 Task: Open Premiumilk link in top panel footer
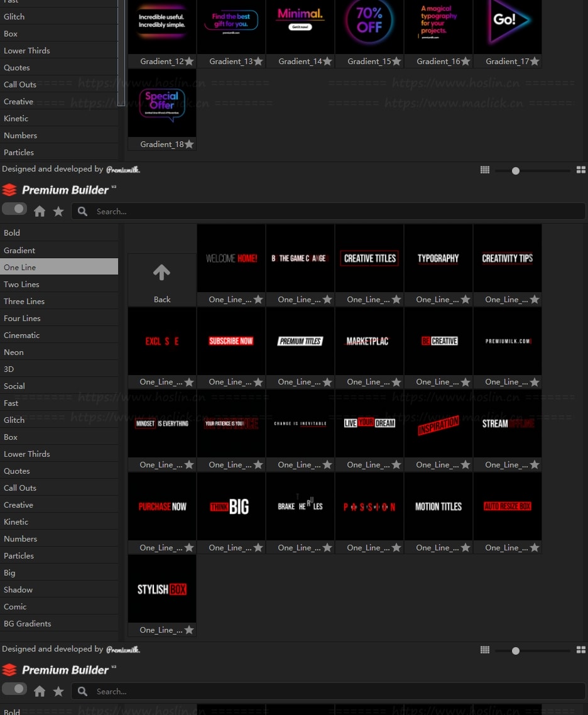123,170
